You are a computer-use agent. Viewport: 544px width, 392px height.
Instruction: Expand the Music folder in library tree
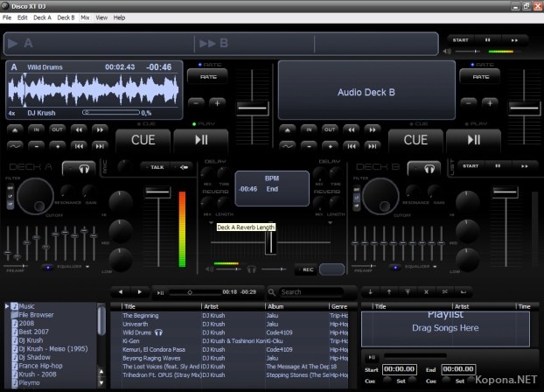[7, 306]
